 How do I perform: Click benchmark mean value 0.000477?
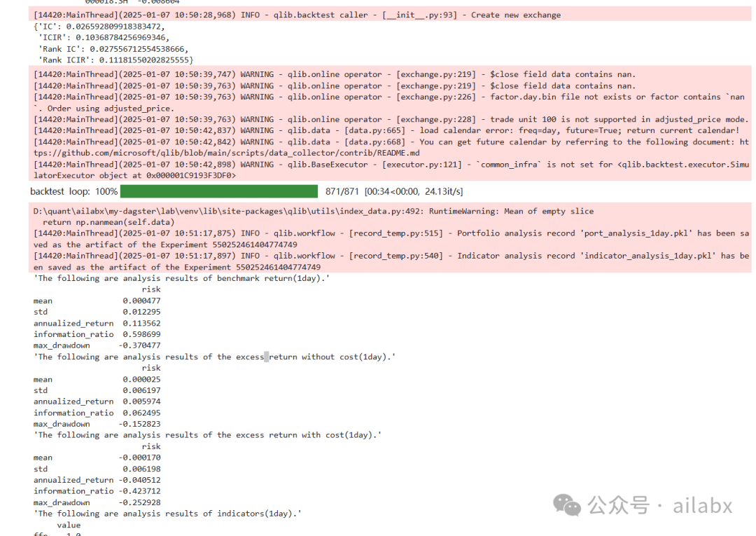pyautogui.click(x=141, y=301)
